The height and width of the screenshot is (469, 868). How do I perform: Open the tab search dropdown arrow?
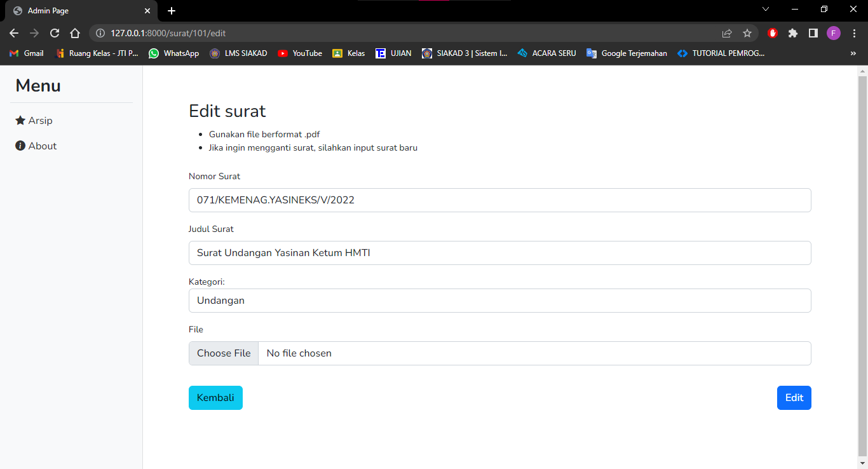[766, 10]
